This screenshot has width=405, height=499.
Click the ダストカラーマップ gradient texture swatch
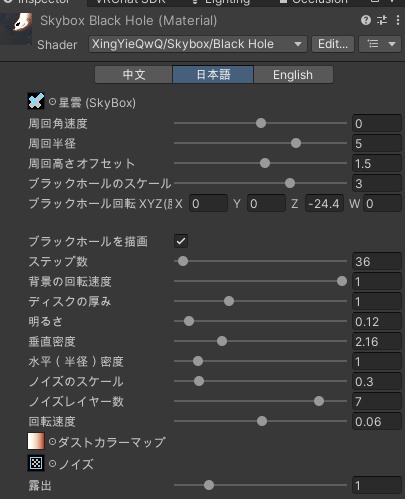(x=36, y=441)
